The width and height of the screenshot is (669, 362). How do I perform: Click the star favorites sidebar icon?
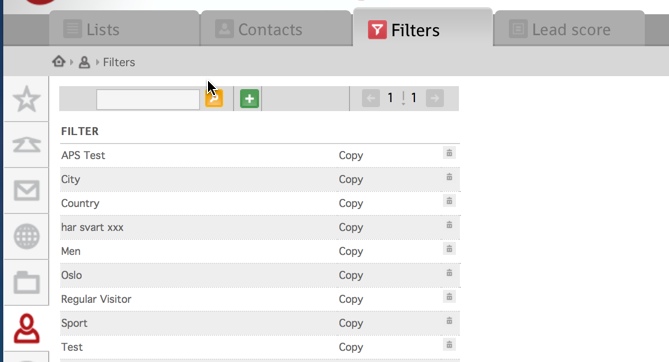[26, 99]
